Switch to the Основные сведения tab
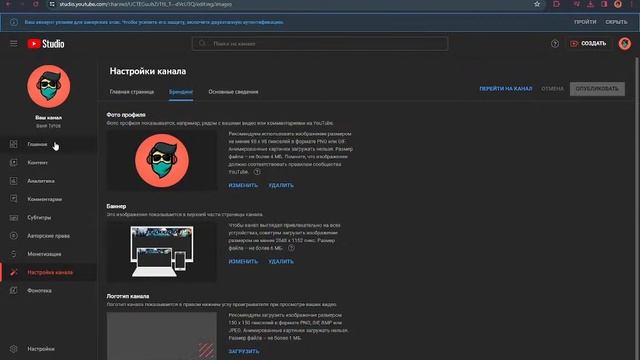The height and width of the screenshot is (360, 640). pos(233,92)
